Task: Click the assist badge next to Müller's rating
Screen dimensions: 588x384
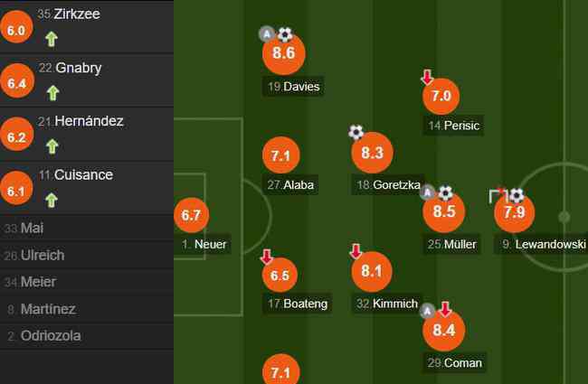Action: [427, 192]
